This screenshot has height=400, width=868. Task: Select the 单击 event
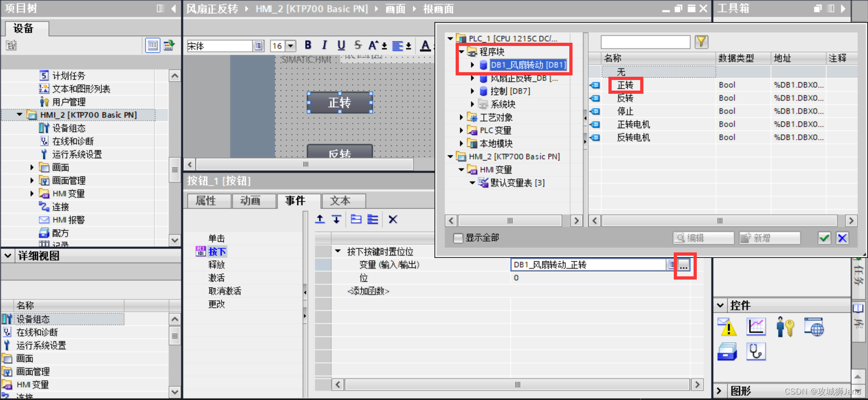coord(216,239)
